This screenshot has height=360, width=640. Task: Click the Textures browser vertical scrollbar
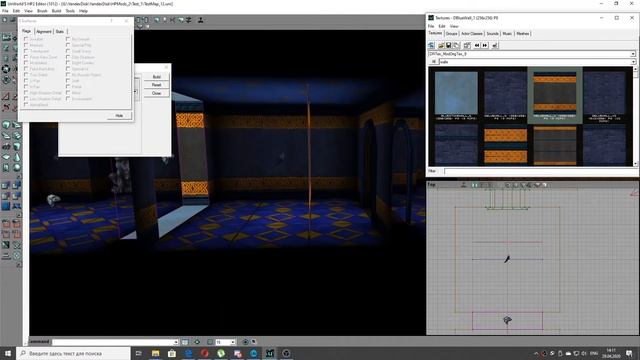(x=636, y=116)
